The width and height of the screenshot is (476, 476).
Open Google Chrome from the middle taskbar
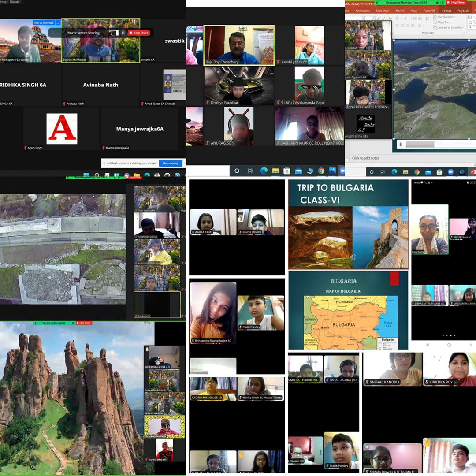pyautogui.click(x=321, y=171)
